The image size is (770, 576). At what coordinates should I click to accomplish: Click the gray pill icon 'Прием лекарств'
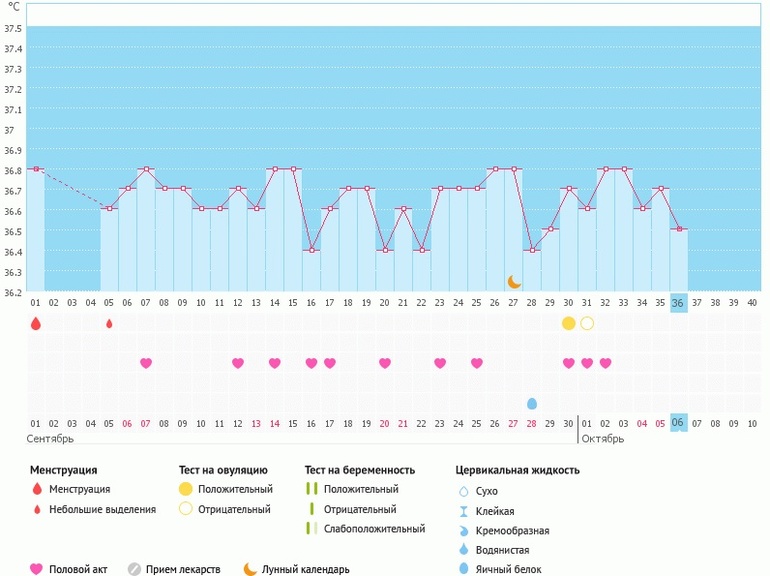click(134, 569)
